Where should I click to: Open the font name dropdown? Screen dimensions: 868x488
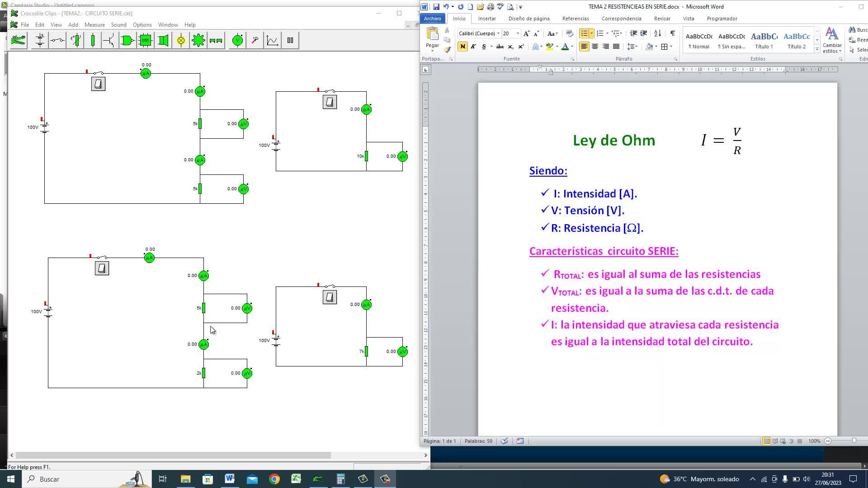point(499,33)
